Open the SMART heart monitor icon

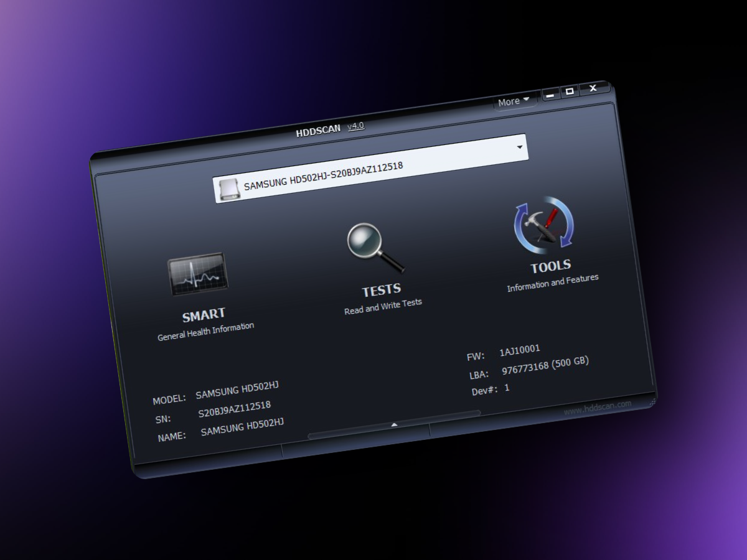click(x=197, y=274)
